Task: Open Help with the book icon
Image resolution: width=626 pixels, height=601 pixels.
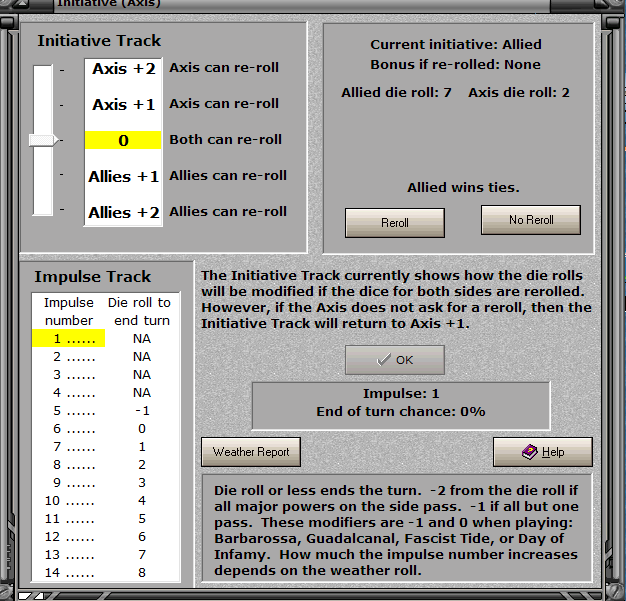Action: click(543, 452)
